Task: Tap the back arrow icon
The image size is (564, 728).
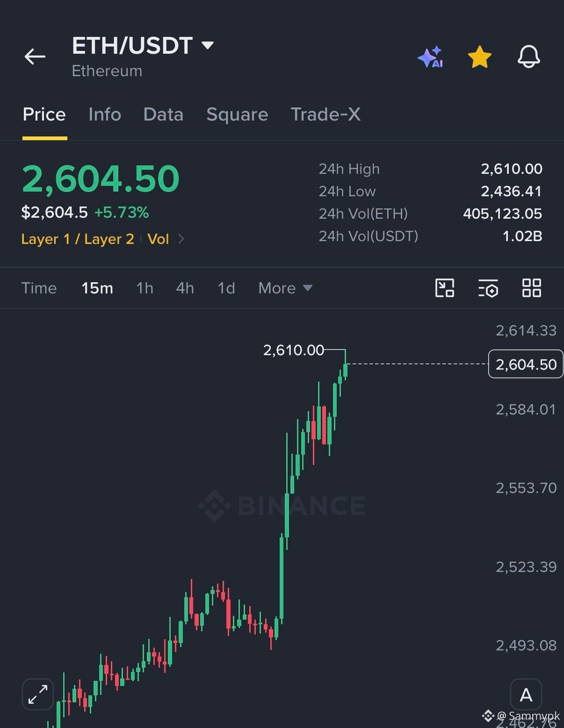Action: pos(35,57)
